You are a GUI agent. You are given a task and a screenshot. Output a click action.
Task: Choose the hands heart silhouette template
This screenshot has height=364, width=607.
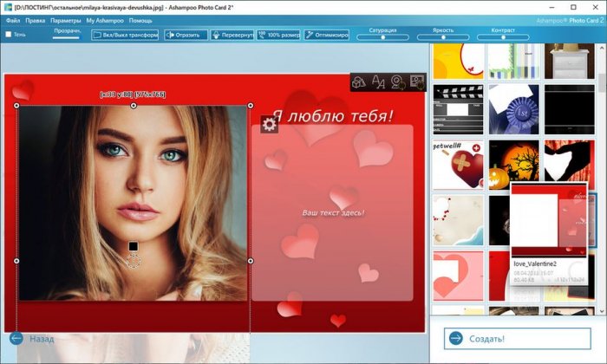(x=570, y=160)
